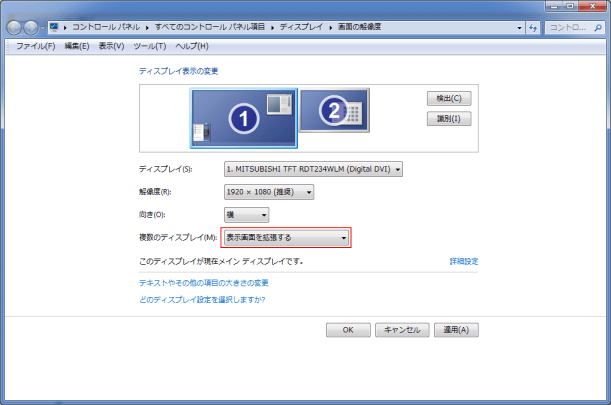Click the 識別(I) identify button

[449, 118]
